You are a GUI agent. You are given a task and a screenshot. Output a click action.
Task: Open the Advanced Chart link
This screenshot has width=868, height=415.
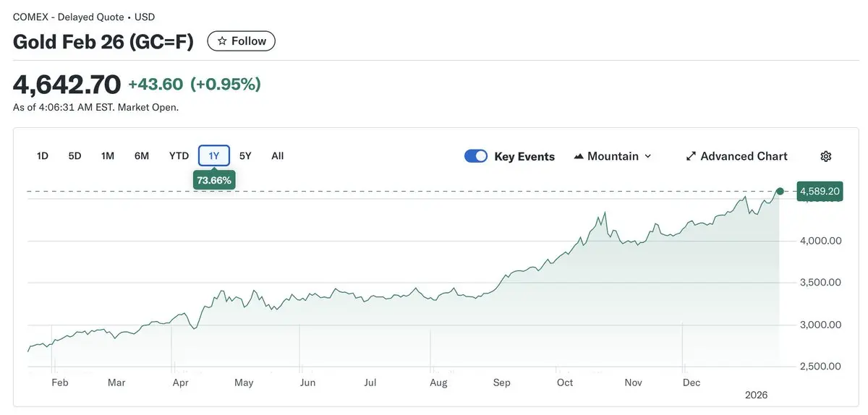coord(744,156)
